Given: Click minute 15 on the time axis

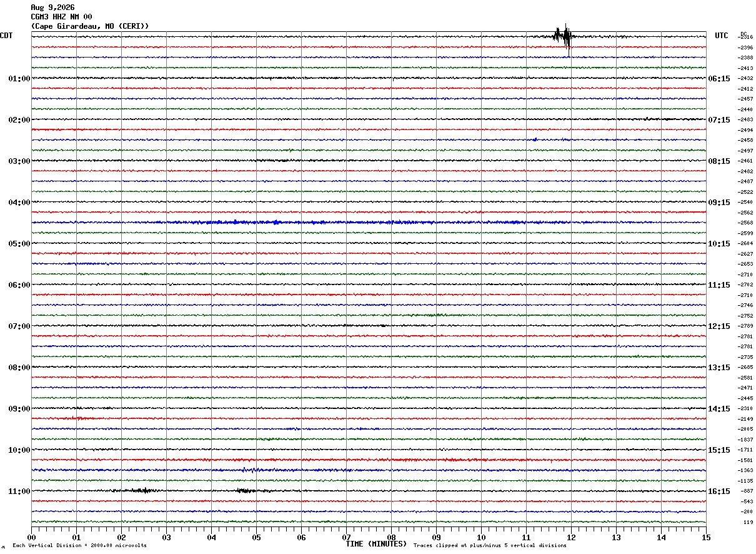Looking at the screenshot, I should (x=705, y=537).
